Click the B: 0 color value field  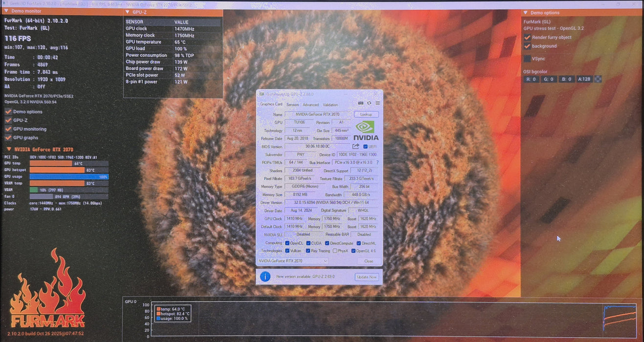(x=567, y=79)
